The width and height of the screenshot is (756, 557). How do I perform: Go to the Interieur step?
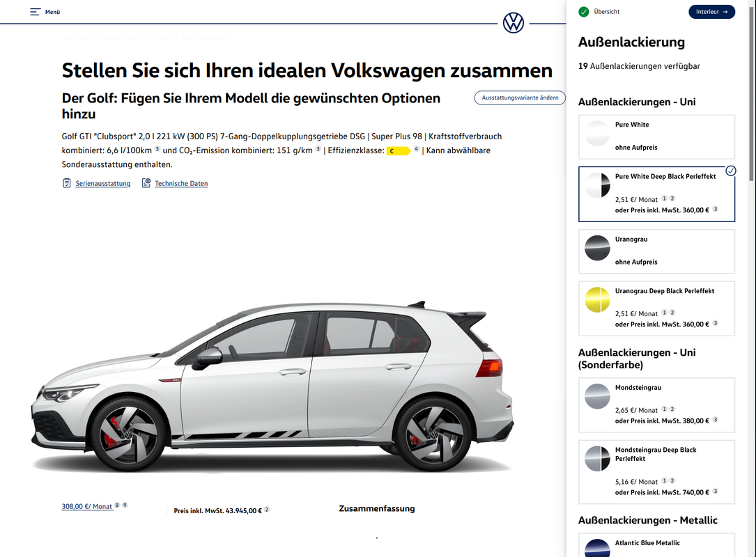(x=711, y=12)
